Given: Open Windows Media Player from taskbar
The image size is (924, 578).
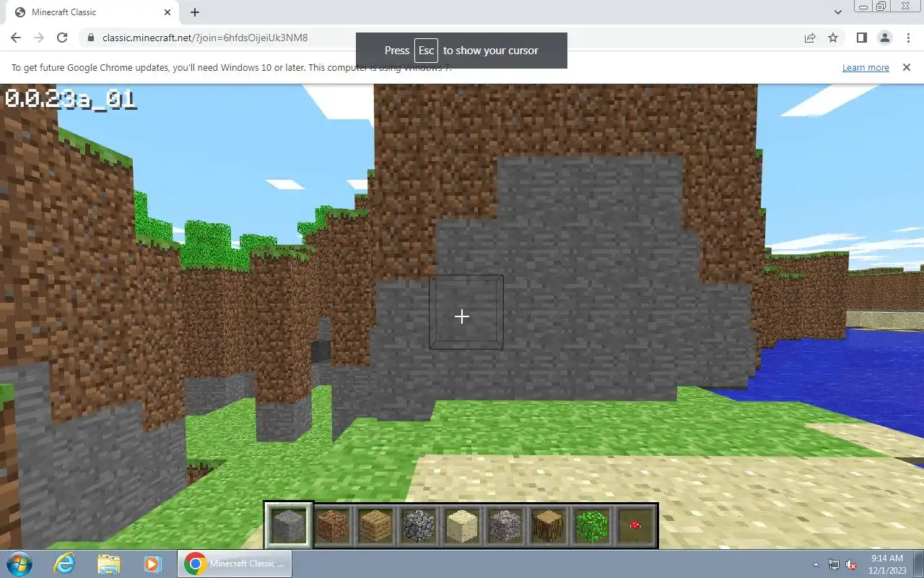Looking at the screenshot, I should pyautogui.click(x=152, y=564).
